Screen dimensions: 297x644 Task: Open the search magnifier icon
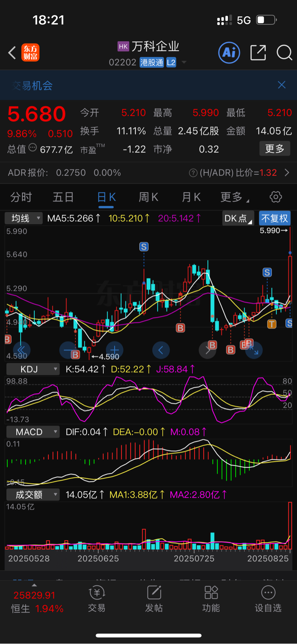click(x=284, y=53)
